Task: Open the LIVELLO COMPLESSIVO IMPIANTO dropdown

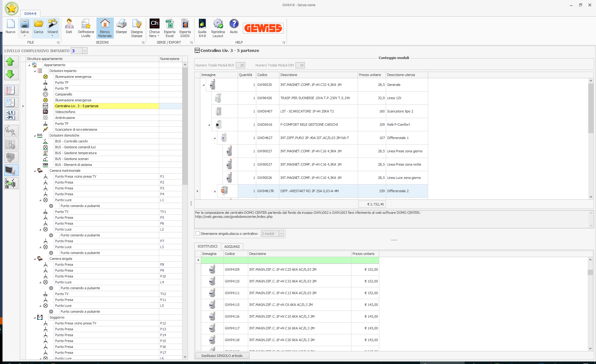Action: (x=85, y=51)
